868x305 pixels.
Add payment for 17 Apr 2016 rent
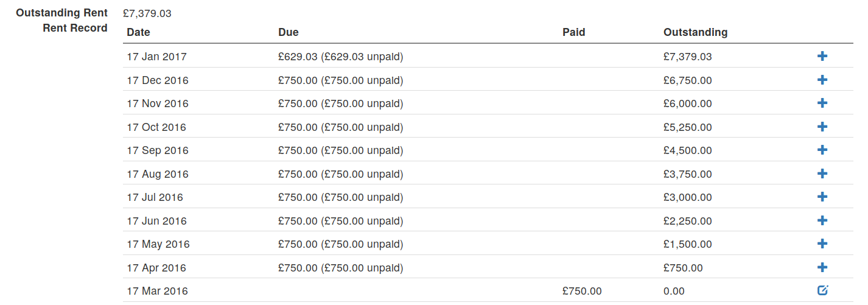[822, 267]
